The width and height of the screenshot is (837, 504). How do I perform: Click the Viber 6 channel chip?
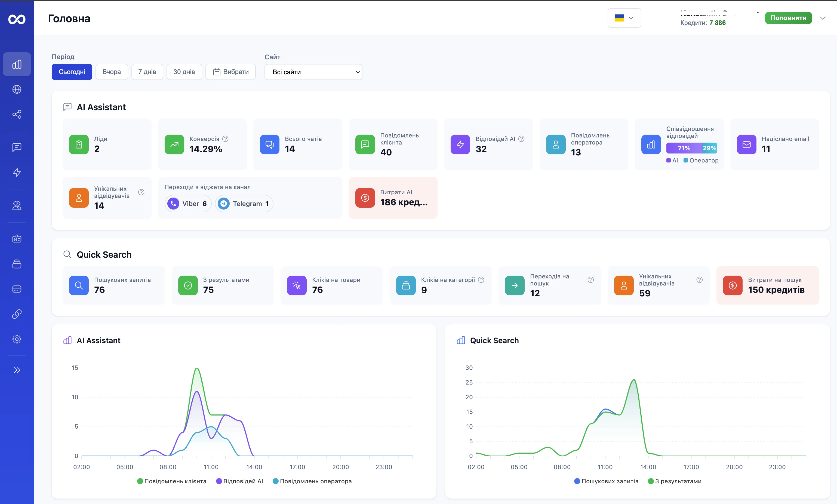coord(188,204)
